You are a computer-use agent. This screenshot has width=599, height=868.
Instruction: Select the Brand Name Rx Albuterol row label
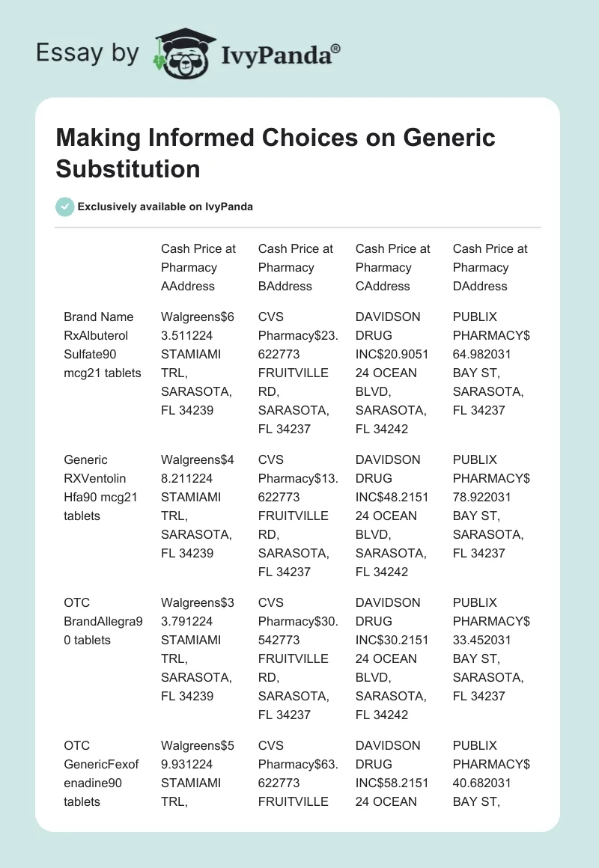point(103,345)
